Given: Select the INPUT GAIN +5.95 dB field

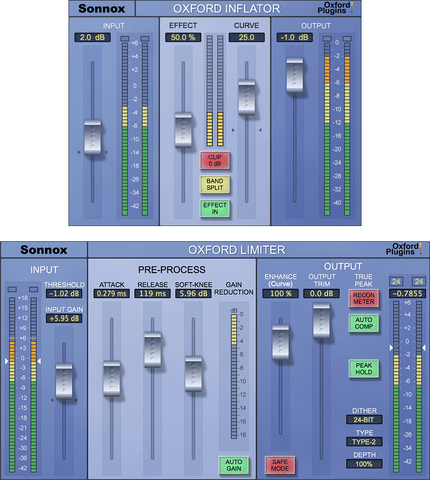Looking at the screenshot, I should 64,318.
